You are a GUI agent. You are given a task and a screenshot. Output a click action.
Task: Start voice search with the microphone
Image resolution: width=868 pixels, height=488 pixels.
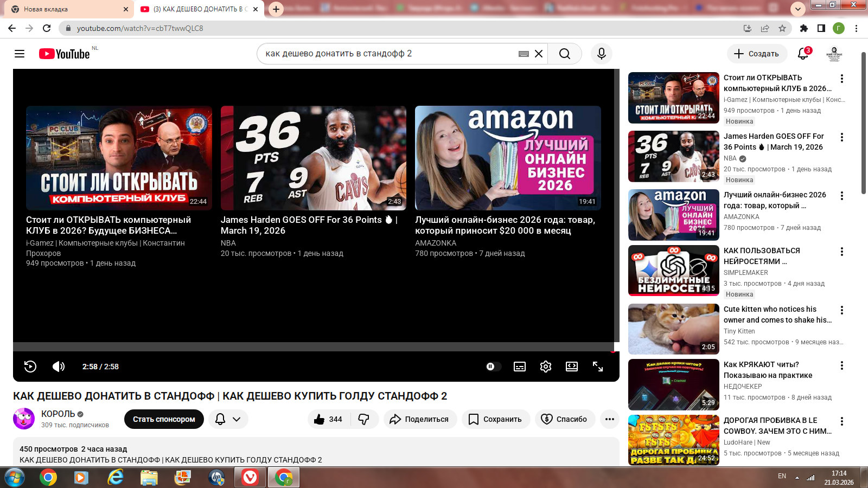[x=602, y=54]
